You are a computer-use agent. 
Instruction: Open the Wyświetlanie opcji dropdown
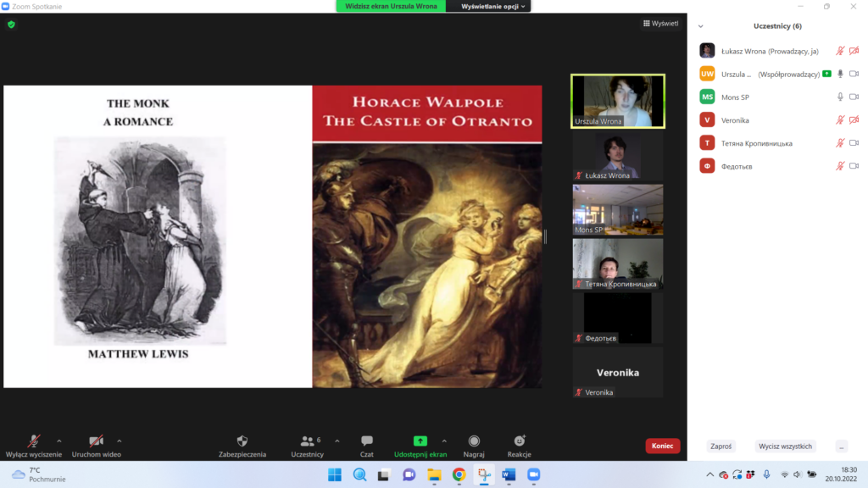[x=493, y=6]
